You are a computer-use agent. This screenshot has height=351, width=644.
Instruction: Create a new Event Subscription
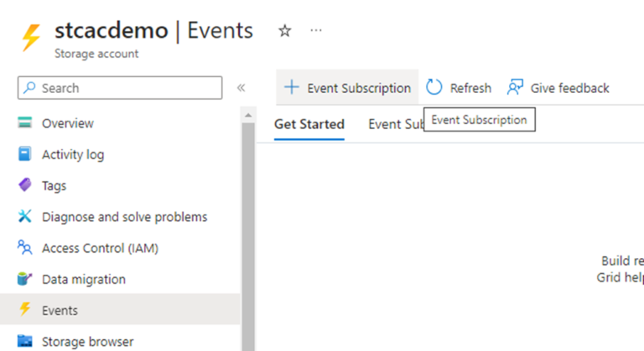(x=347, y=87)
